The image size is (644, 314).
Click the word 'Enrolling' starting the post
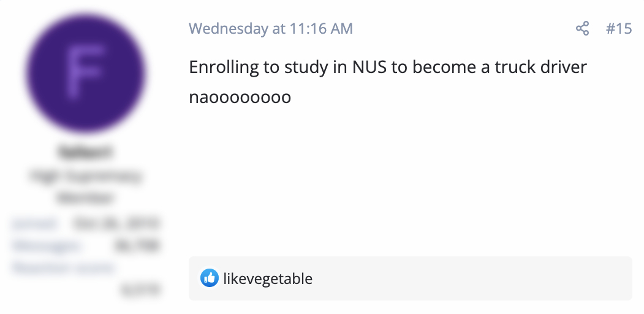pyautogui.click(x=224, y=67)
